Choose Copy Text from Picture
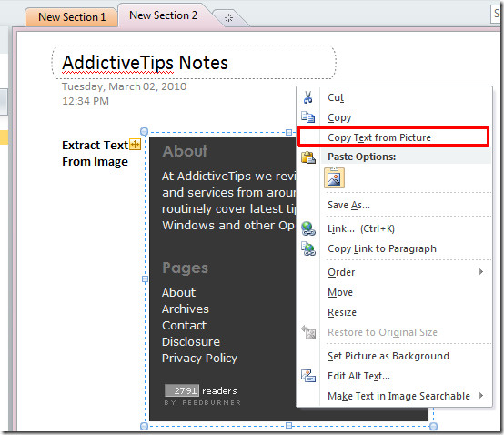 coord(393,137)
